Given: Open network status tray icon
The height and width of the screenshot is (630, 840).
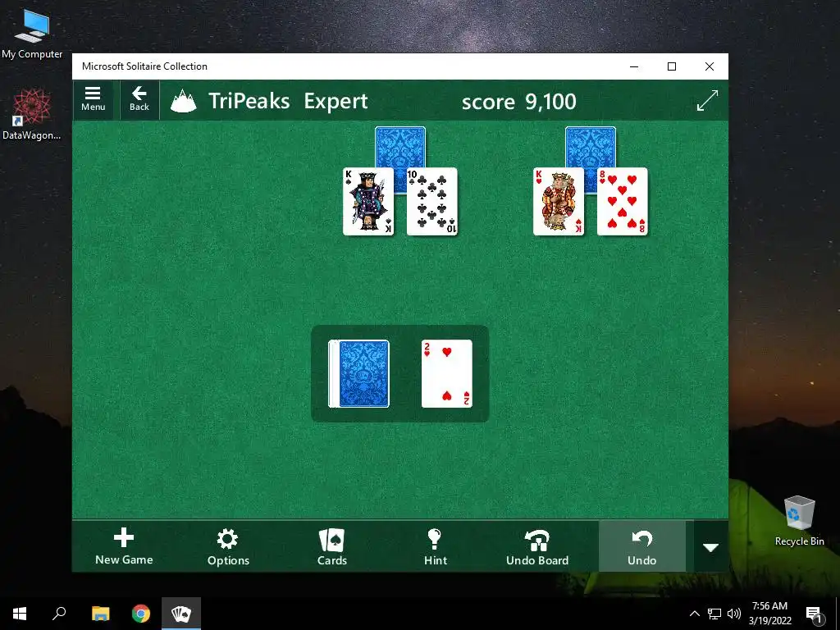Looking at the screenshot, I should pos(714,614).
